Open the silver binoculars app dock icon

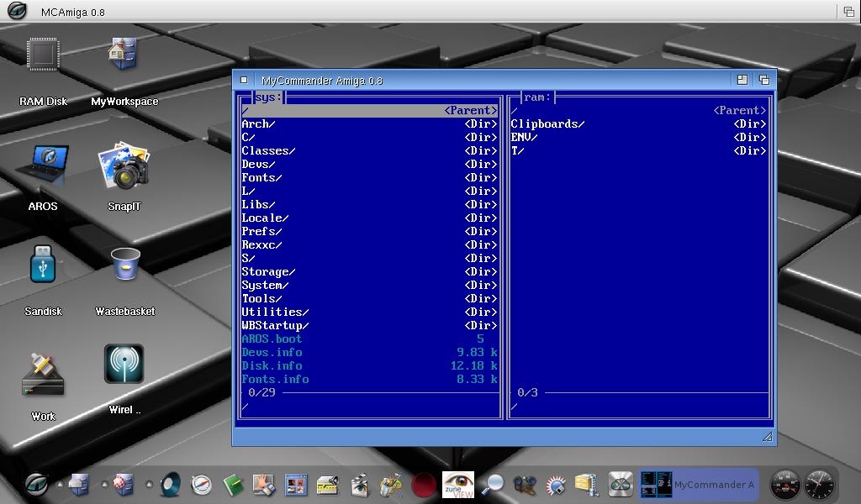pyautogui.click(x=621, y=485)
